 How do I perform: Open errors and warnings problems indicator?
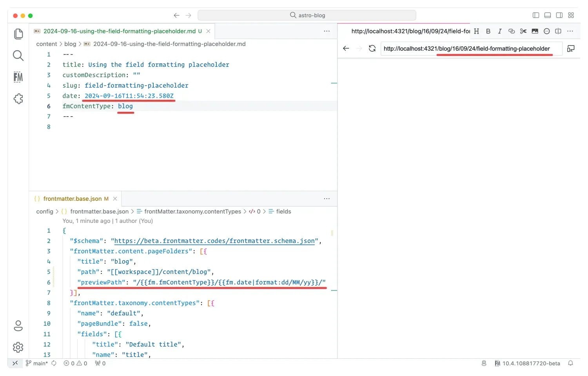(x=76, y=363)
